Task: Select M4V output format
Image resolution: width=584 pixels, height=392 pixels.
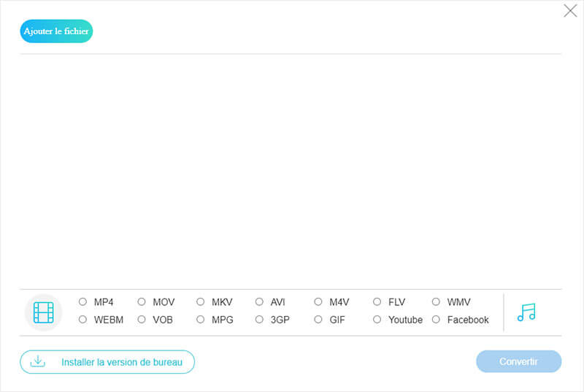Action: [318, 301]
